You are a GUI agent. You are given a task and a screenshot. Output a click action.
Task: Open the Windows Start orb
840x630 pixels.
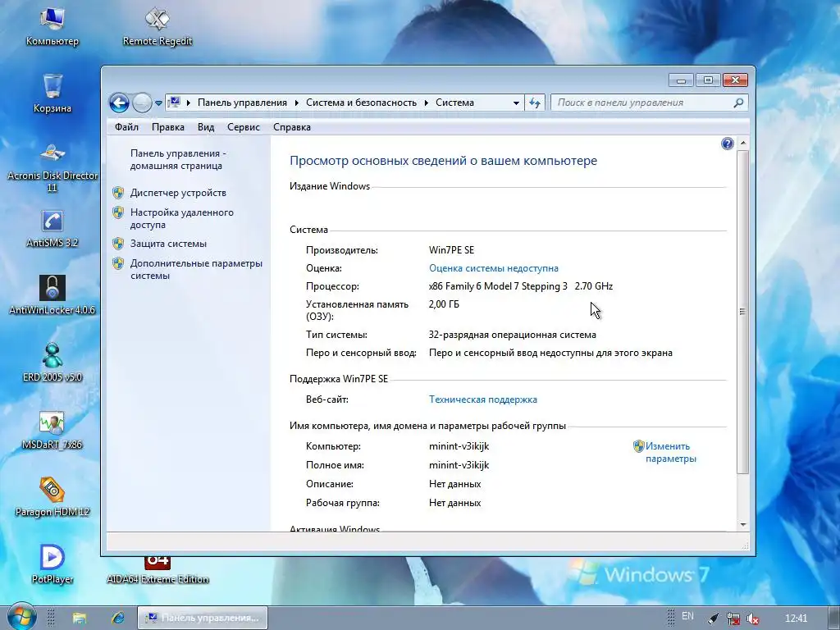(22, 617)
